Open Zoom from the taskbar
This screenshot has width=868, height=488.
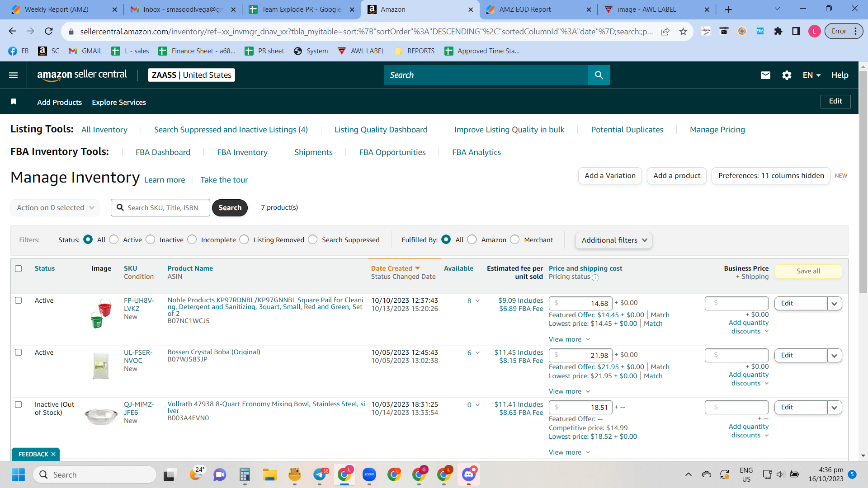point(369,474)
